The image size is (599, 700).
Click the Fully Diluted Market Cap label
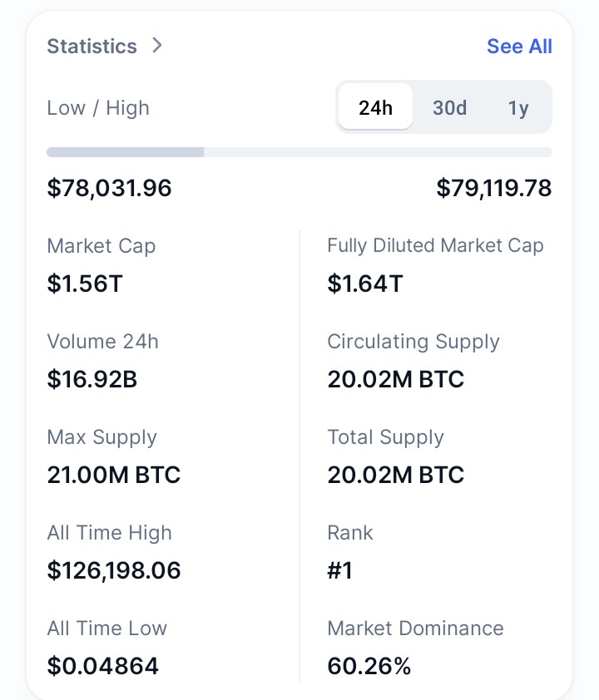(x=435, y=245)
